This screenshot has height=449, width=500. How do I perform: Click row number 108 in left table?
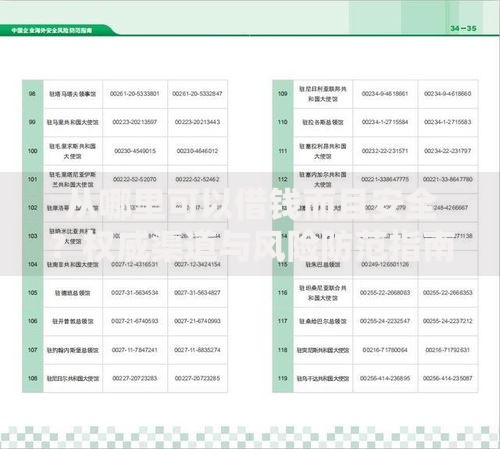tap(32, 378)
